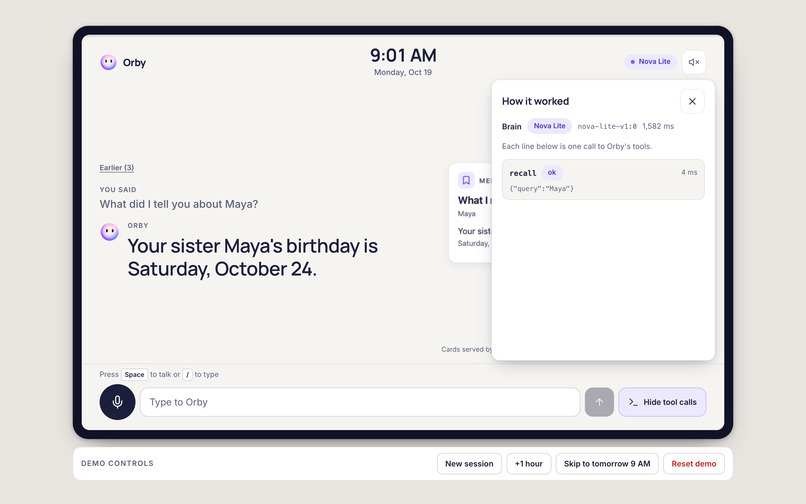The image size is (806, 504).
Task: Click the 'What did I tell you about Maya?' message
Action: pos(179,204)
